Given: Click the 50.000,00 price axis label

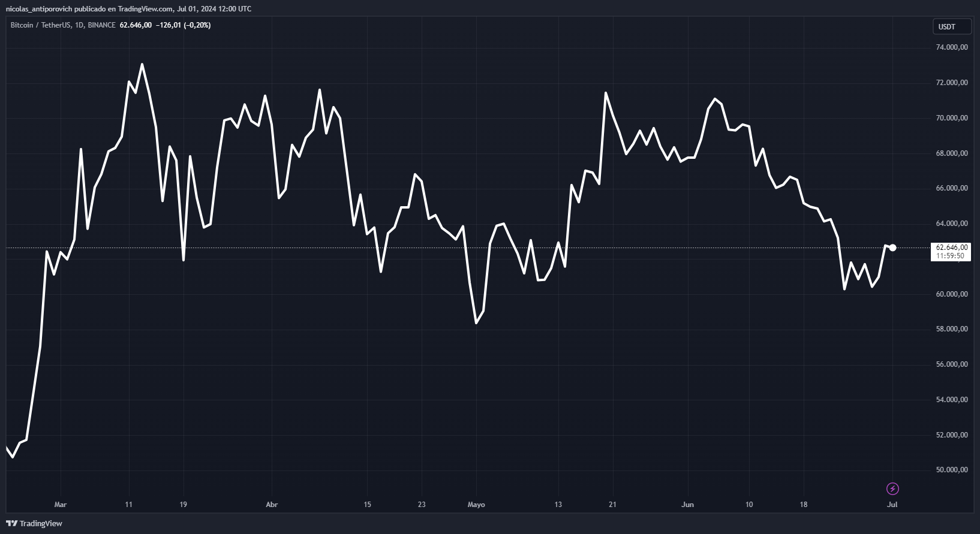Looking at the screenshot, I should pyautogui.click(x=951, y=470).
